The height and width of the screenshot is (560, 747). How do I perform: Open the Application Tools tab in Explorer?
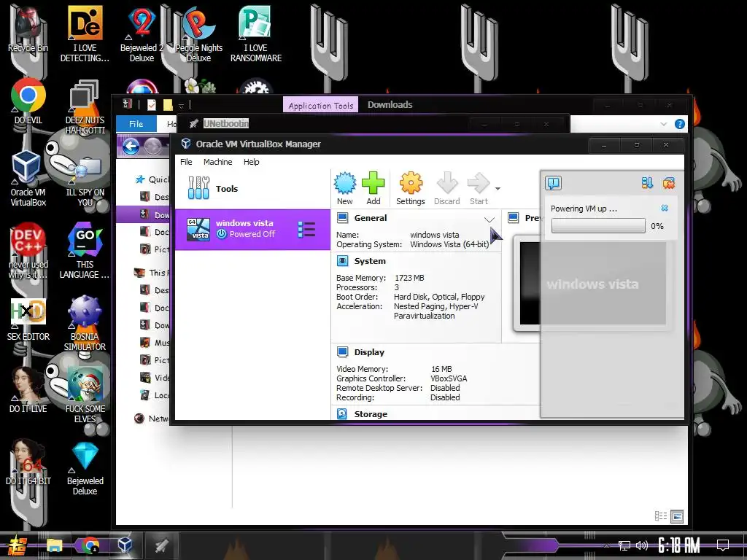tap(321, 105)
